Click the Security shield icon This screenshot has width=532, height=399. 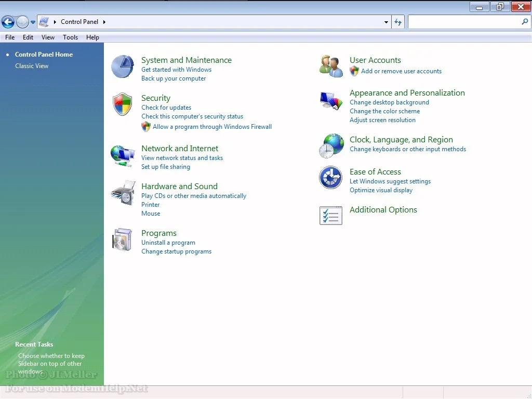(123, 104)
